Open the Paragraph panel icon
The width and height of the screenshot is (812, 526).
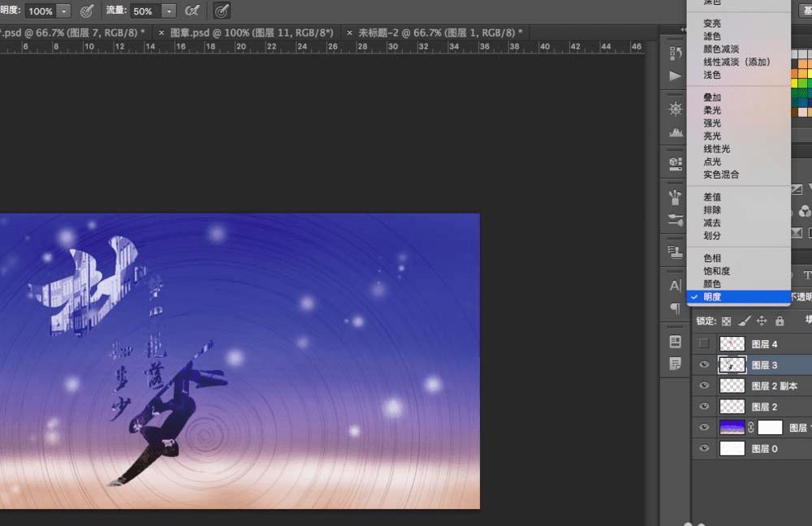[676, 308]
